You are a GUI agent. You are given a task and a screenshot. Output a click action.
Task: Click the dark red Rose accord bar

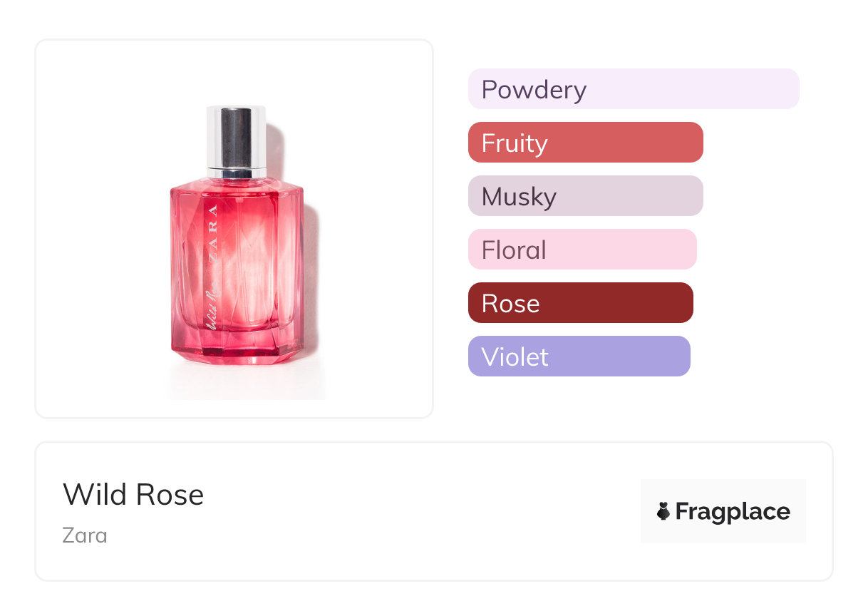click(580, 303)
